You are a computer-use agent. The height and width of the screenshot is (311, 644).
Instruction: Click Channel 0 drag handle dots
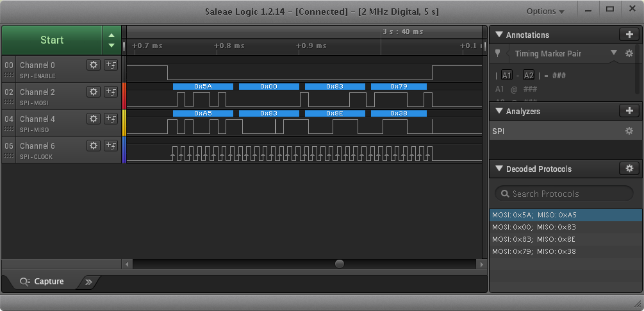pyautogui.click(x=8, y=76)
